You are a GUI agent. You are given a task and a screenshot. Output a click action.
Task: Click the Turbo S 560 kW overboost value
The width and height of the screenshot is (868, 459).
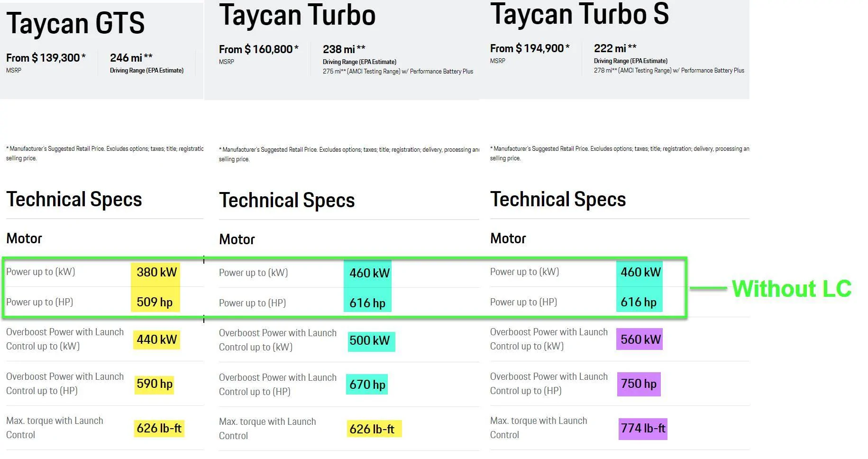(x=640, y=340)
